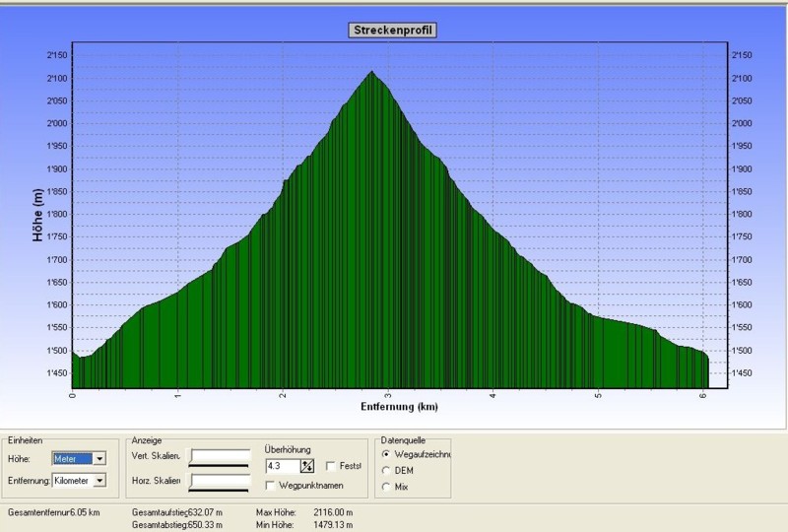Click the peak of the elevation profile
The image size is (788, 532).
(371, 72)
